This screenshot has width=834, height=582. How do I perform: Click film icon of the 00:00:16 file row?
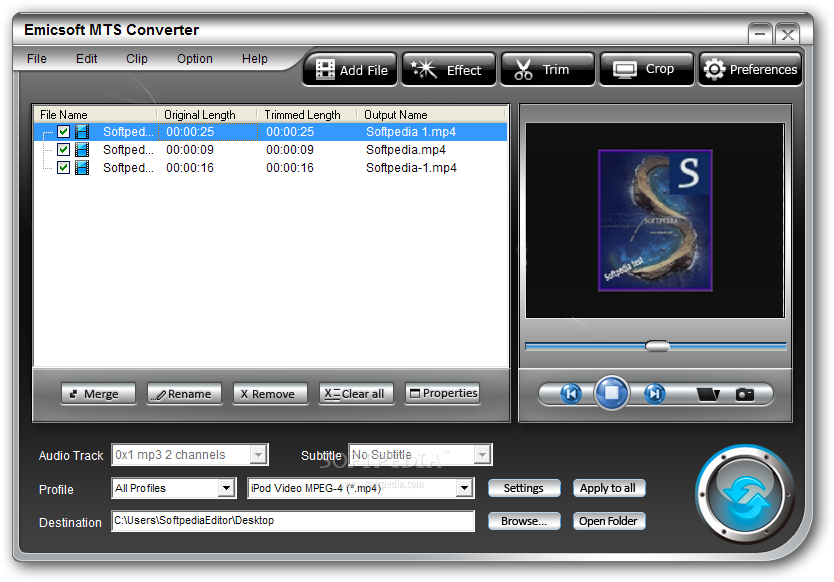pyautogui.click(x=82, y=168)
